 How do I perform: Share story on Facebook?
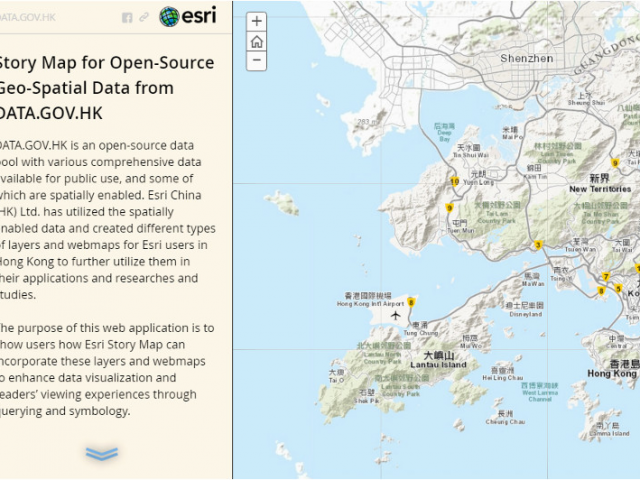coord(127,18)
